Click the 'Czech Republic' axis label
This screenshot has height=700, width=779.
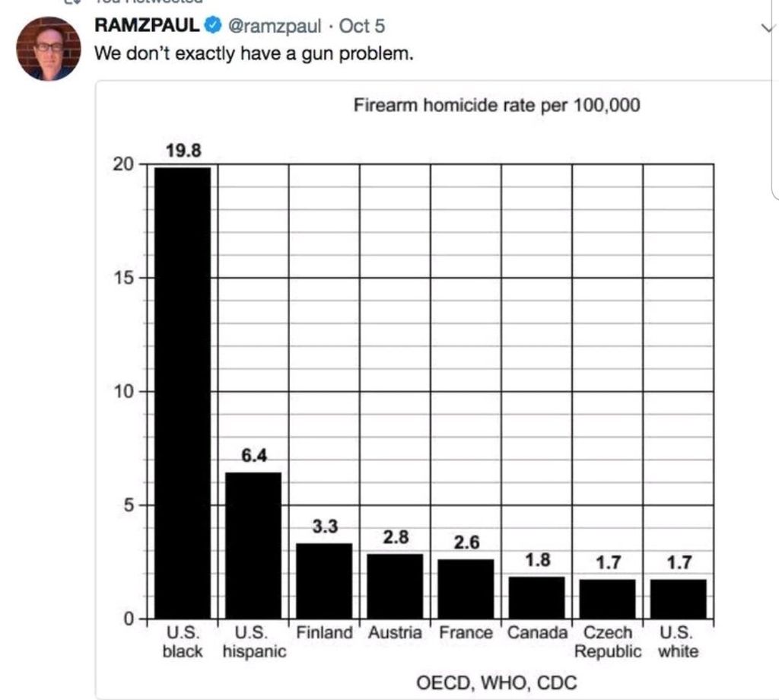(x=607, y=642)
